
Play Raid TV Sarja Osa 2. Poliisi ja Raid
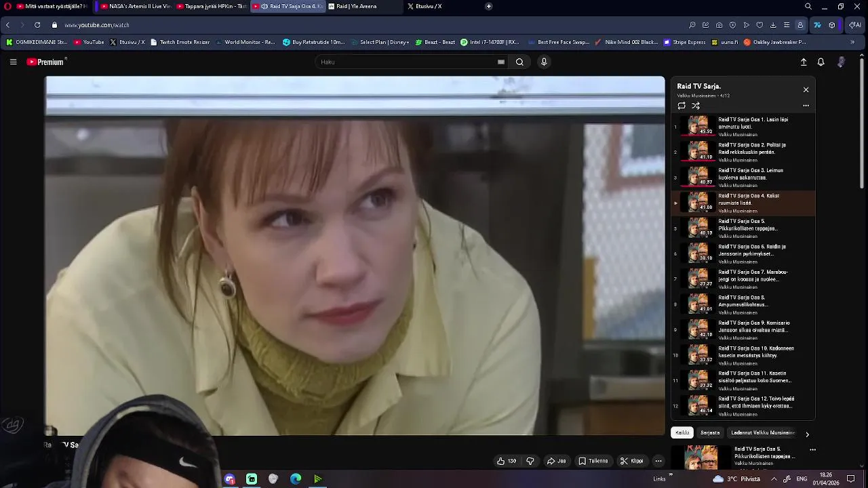tap(743, 152)
